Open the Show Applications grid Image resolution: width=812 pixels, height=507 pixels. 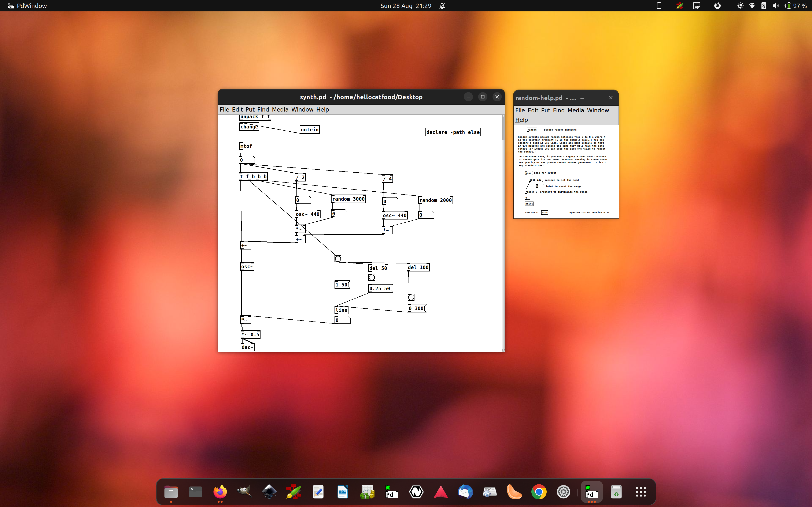(641, 492)
